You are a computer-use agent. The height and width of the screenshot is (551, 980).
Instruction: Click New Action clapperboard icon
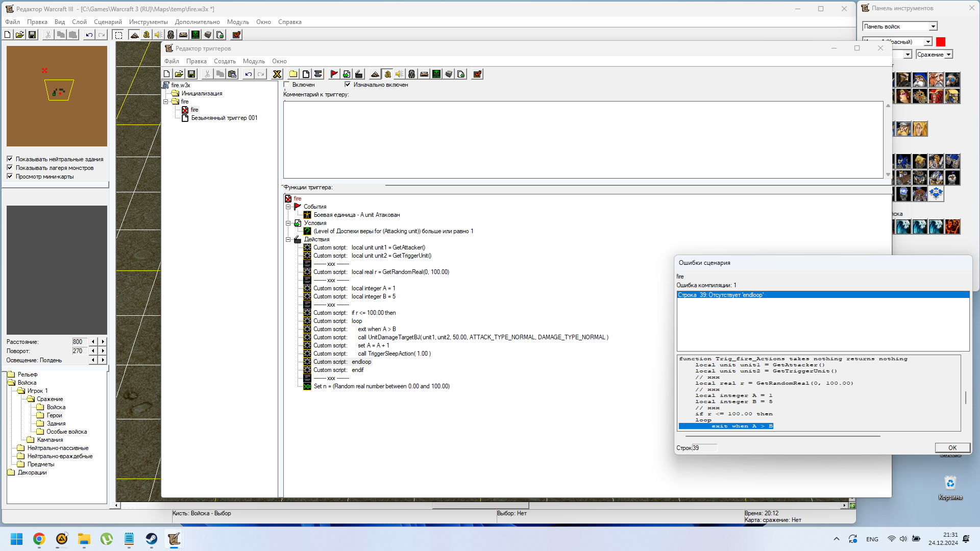point(359,74)
